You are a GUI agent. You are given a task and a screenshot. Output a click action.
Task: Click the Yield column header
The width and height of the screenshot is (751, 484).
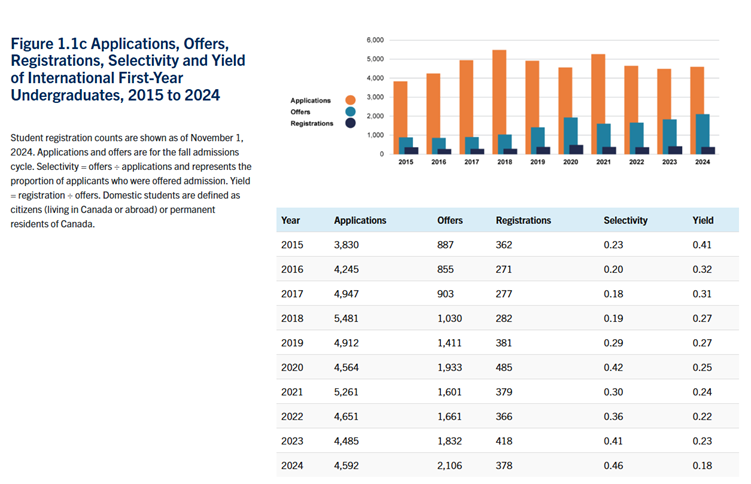pos(703,220)
